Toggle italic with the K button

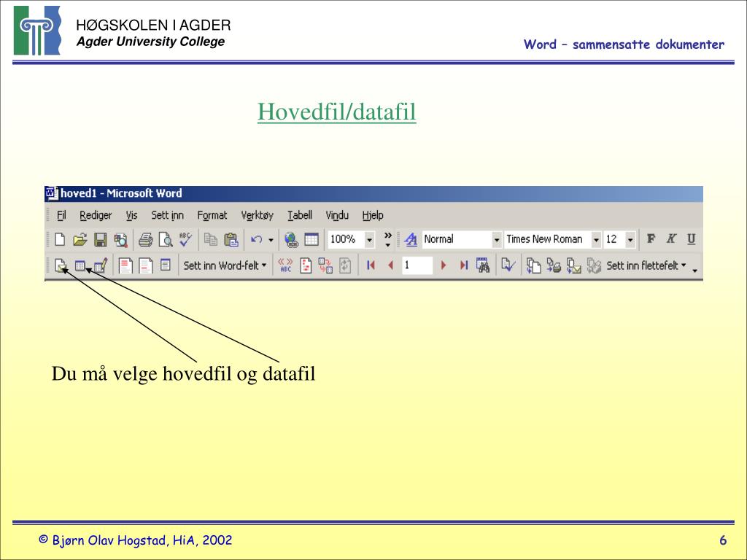(x=671, y=238)
